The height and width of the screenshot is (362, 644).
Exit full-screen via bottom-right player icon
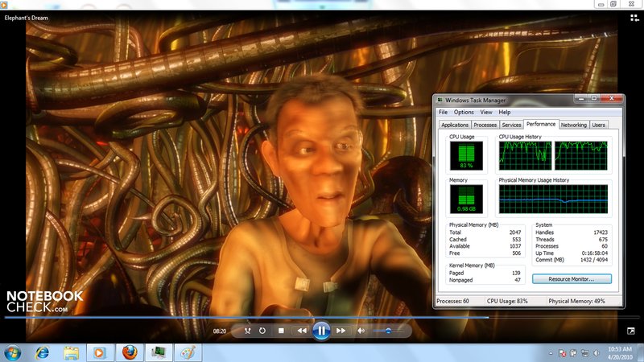(x=631, y=331)
